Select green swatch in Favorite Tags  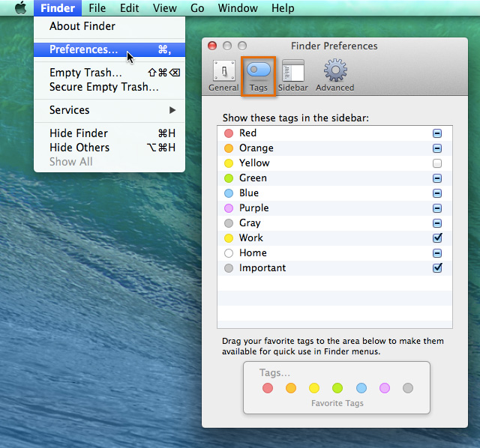337,388
